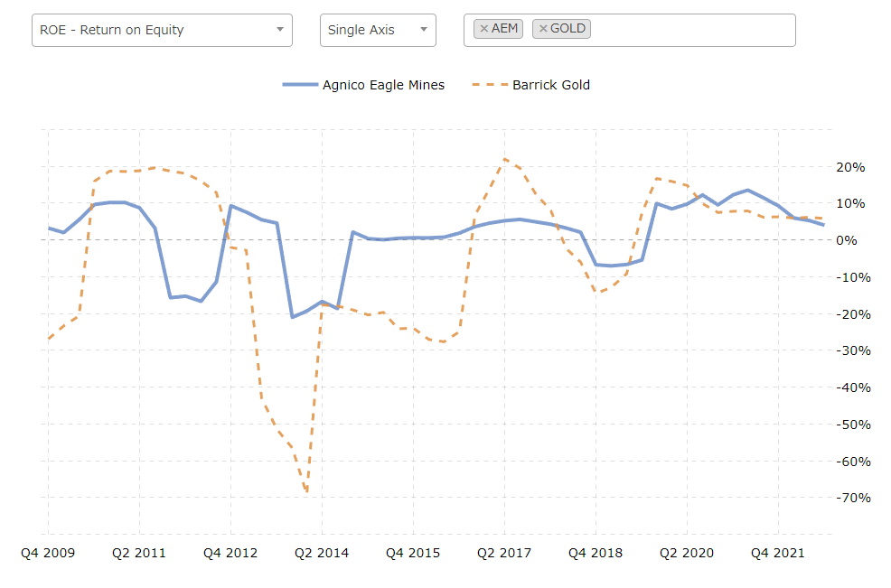Remove the GOLD ticker tag
Viewport: 891px width, 588px height.
point(543,28)
